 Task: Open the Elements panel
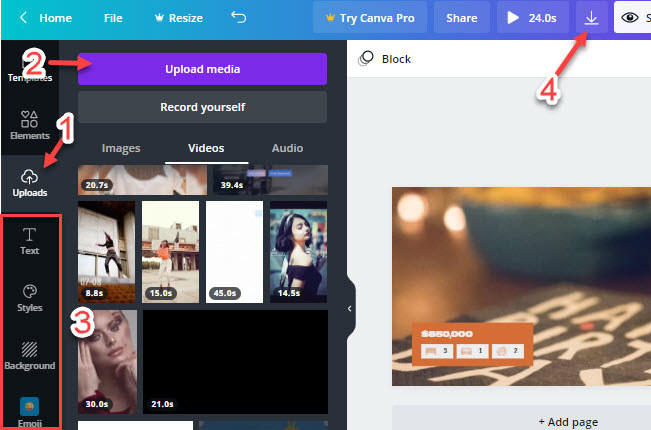[x=29, y=125]
